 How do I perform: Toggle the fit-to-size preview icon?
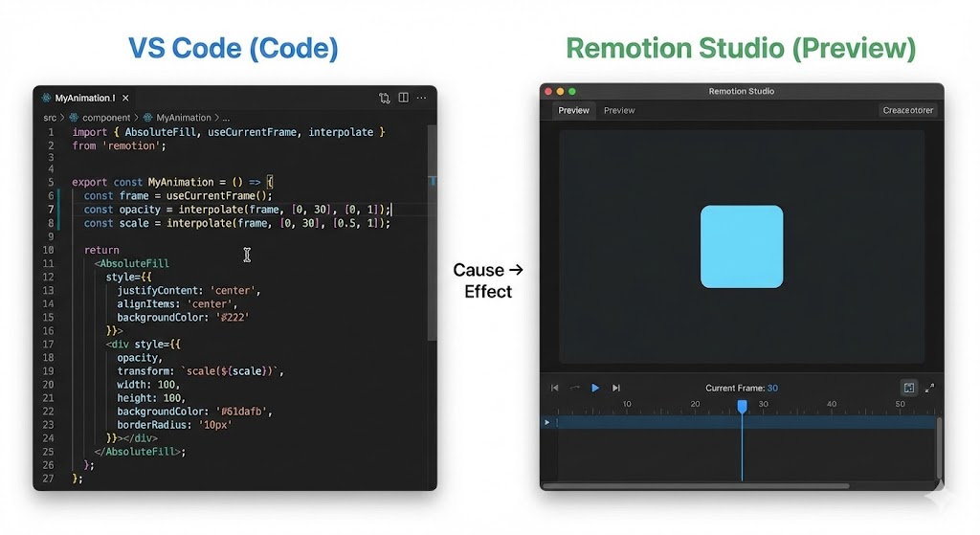pos(908,388)
